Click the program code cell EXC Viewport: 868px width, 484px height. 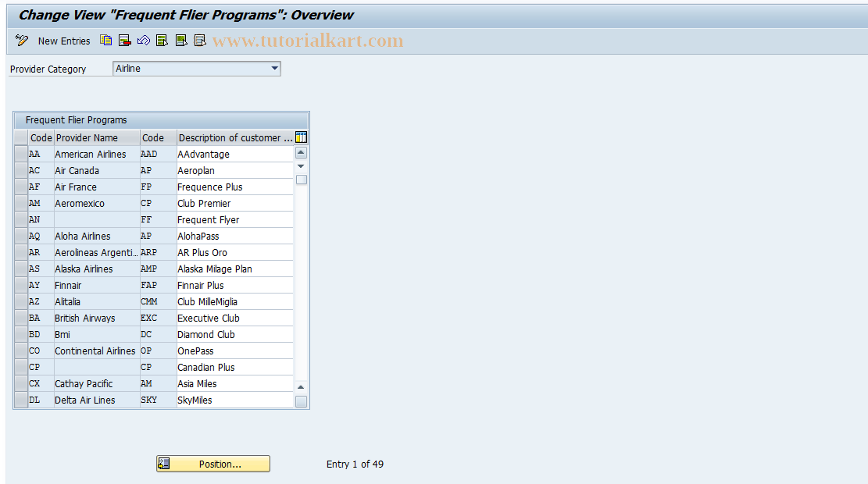click(x=159, y=318)
